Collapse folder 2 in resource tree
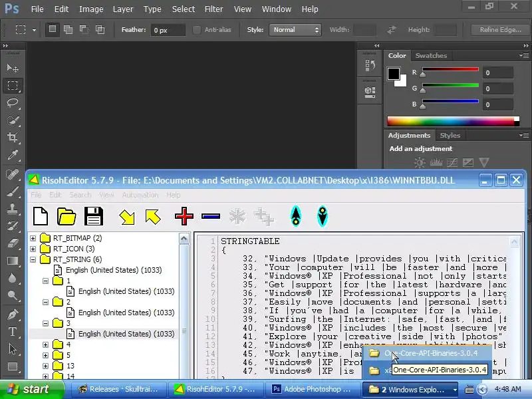The height and width of the screenshot is (399, 532). [x=45, y=302]
